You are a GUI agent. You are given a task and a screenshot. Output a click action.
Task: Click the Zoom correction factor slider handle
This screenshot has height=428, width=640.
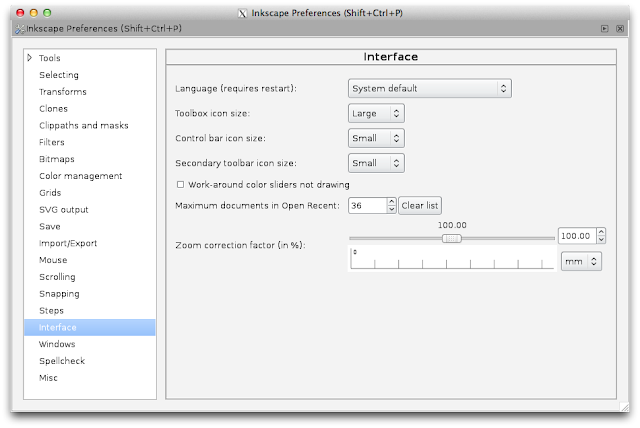(x=452, y=239)
